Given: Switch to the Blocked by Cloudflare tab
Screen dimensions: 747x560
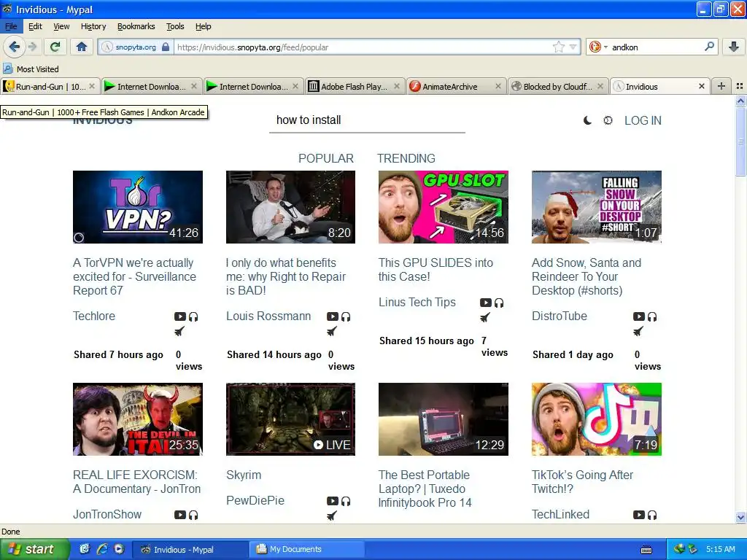Looking at the screenshot, I should point(558,86).
